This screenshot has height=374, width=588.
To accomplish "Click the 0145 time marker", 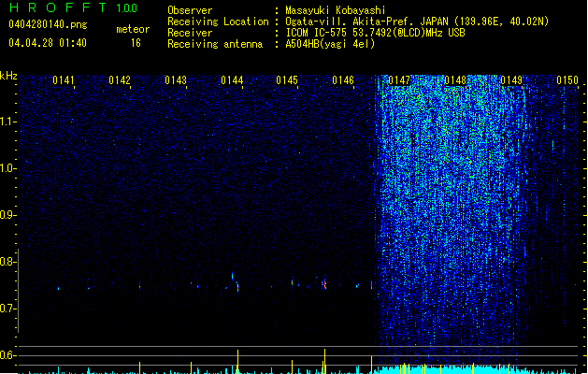I will point(287,80).
